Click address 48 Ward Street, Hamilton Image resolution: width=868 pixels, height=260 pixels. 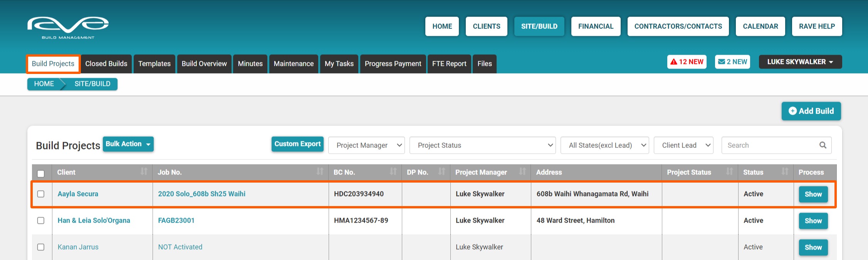[576, 220]
